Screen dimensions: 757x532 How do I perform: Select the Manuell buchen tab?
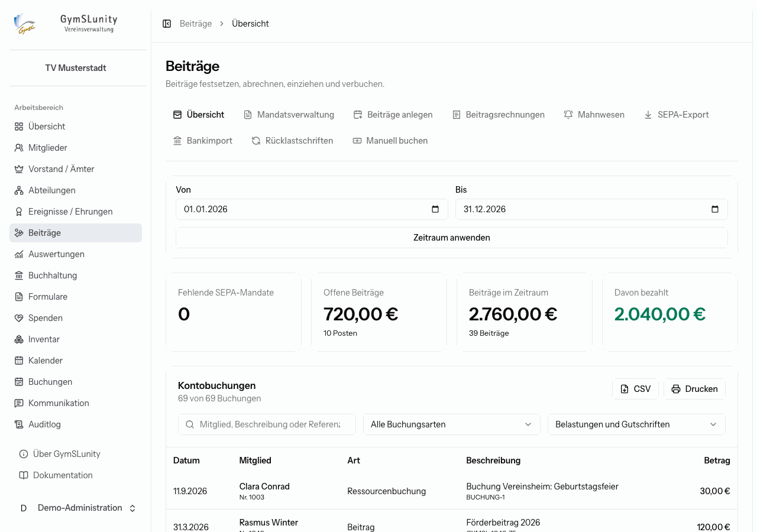390,141
